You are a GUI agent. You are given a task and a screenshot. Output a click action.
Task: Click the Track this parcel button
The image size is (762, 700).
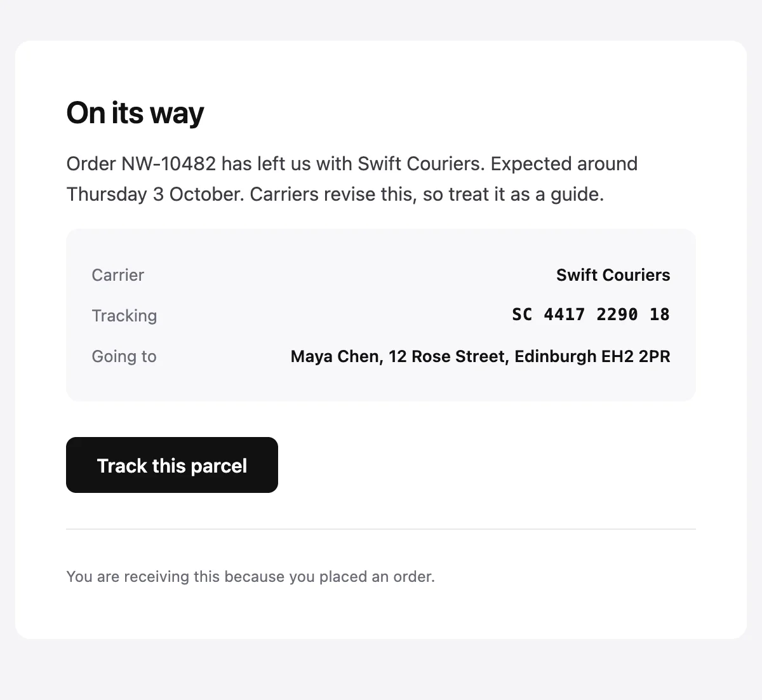[172, 465]
